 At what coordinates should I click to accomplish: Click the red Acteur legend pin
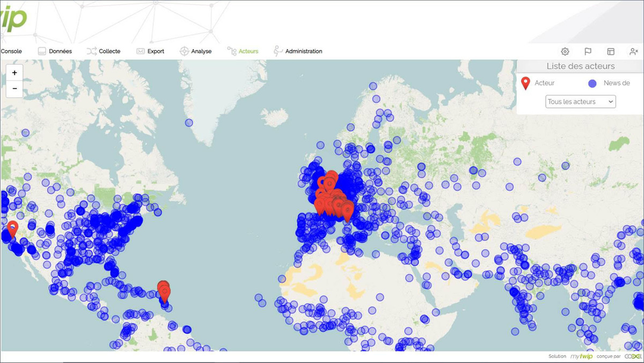[x=526, y=83]
